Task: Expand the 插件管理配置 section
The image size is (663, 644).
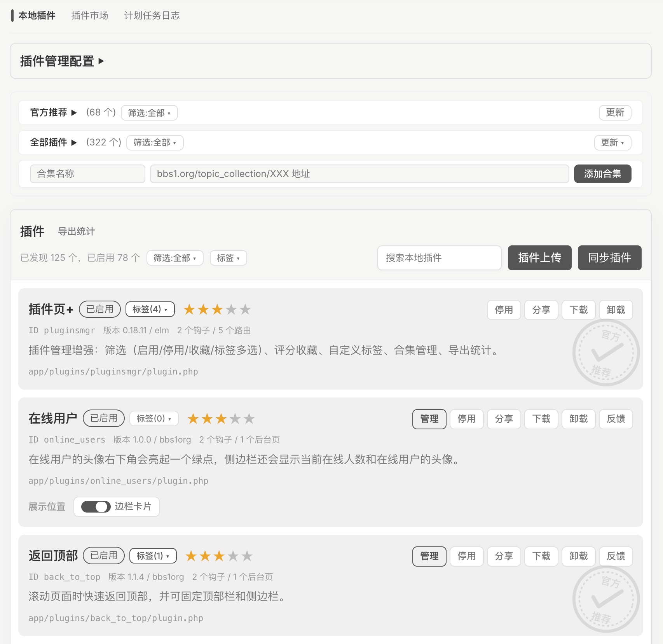Action: pos(62,61)
